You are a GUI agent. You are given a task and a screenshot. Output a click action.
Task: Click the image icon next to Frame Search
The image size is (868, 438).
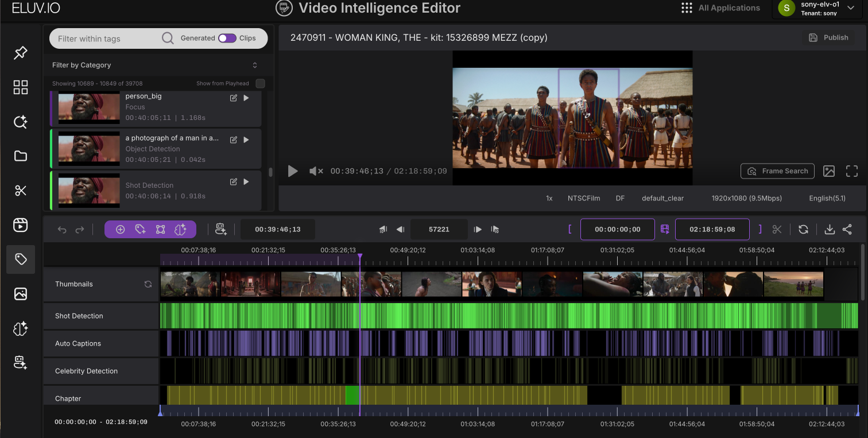[x=829, y=171]
